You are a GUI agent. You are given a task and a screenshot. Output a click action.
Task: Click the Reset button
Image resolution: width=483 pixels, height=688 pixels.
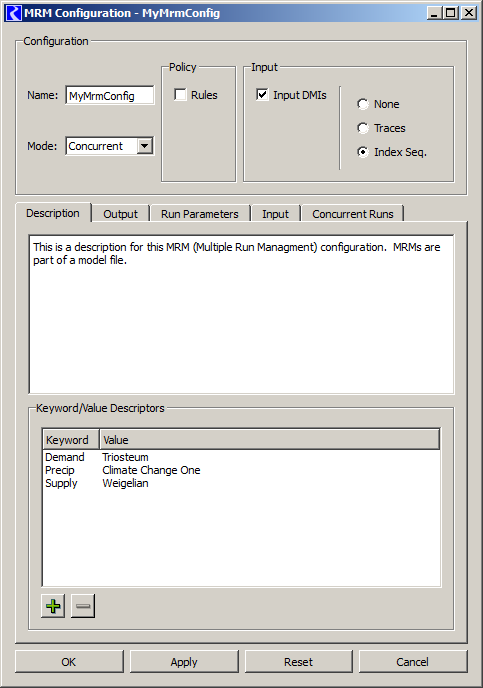pos(299,662)
